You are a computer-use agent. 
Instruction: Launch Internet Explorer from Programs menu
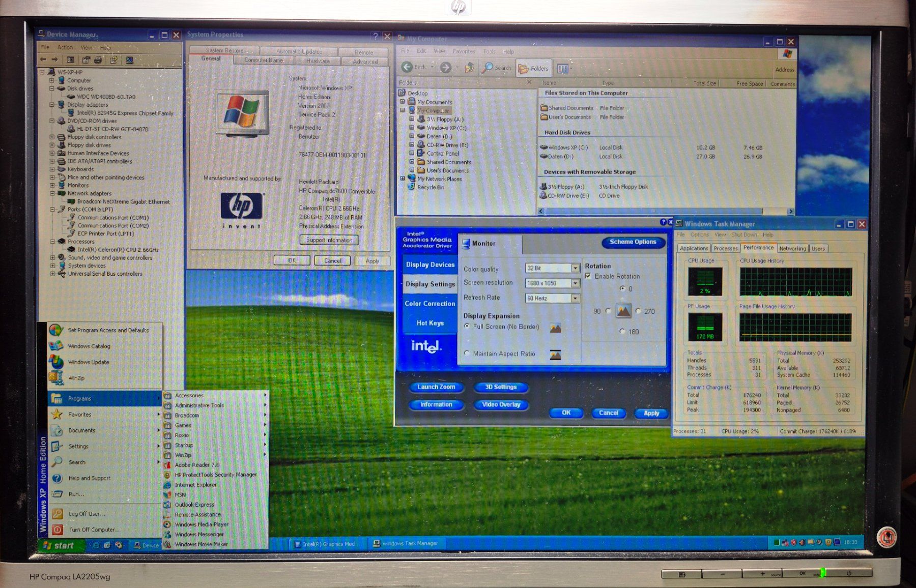click(x=195, y=485)
